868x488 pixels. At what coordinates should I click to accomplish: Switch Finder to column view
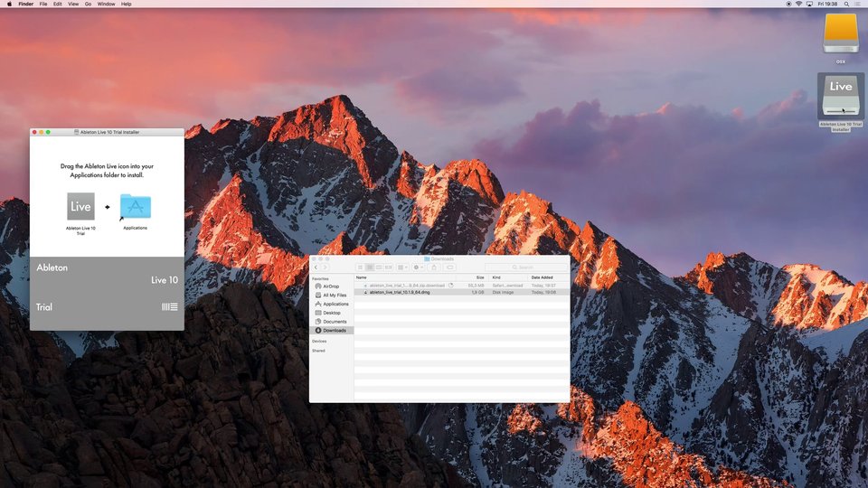click(x=379, y=267)
